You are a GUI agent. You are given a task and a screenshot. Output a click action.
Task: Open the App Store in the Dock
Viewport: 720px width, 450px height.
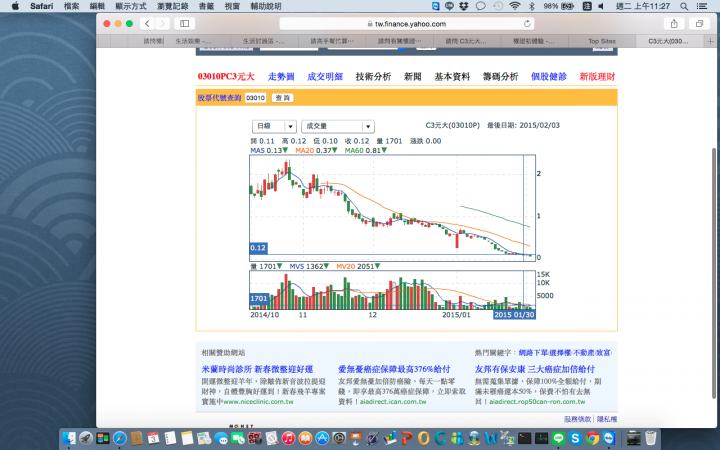tap(322, 438)
